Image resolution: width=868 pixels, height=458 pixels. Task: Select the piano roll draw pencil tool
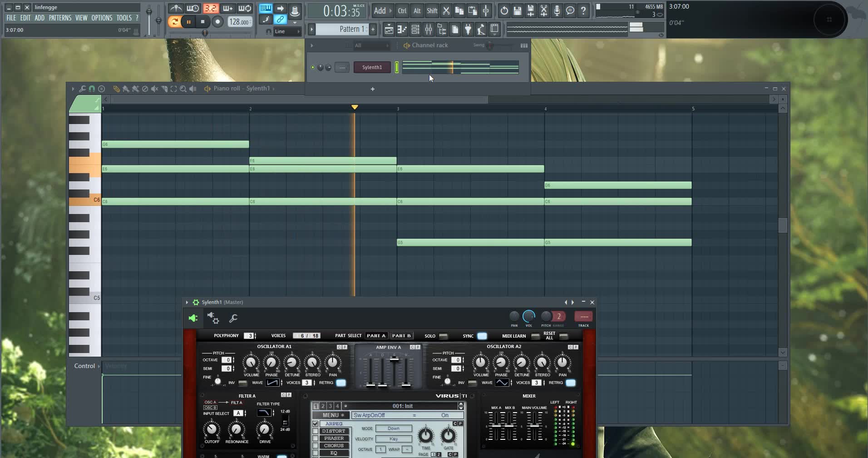pyautogui.click(x=116, y=89)
